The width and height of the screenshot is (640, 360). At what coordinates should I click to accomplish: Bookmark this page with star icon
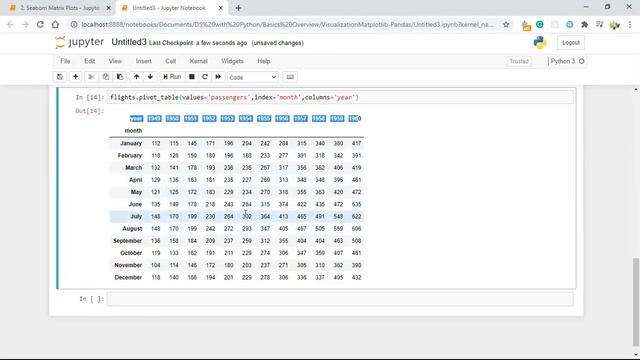click(506, 25)
